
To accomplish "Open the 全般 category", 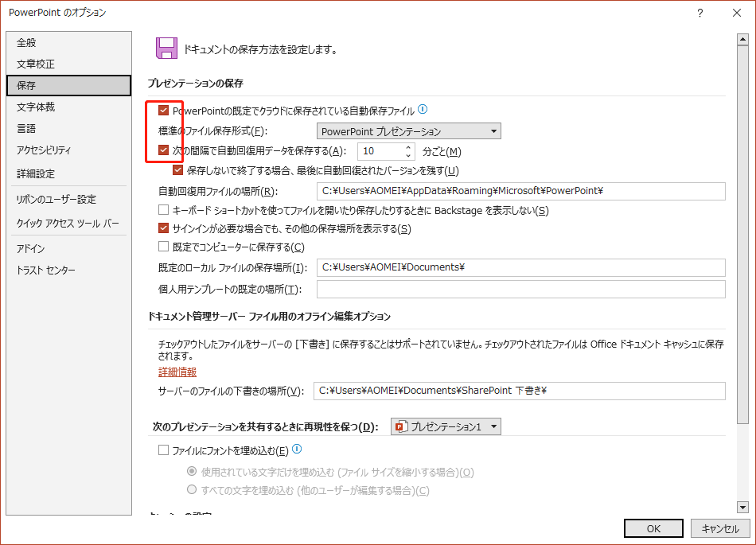I will pyautogui.click(x=68, y=42).
